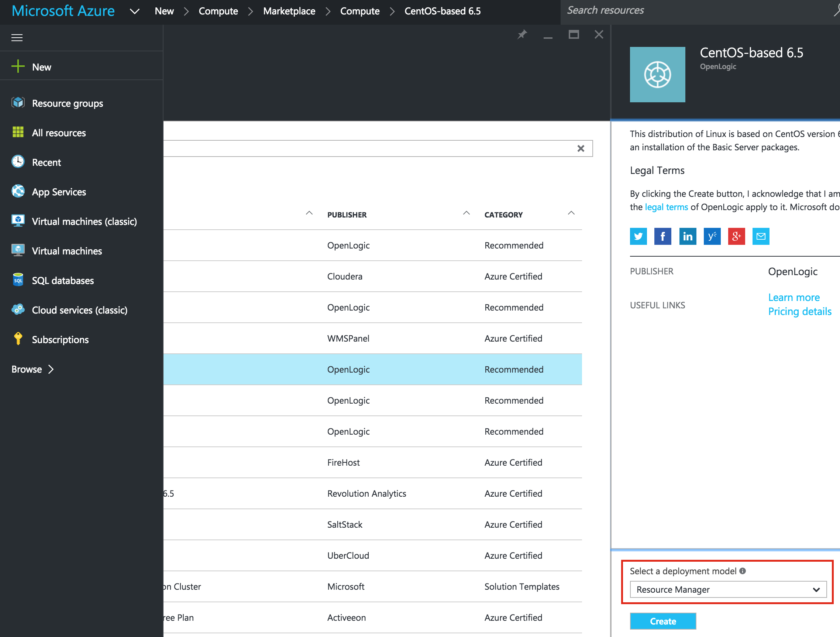The height and width of the screenshot is (637, 840).
Task: Select Virtual machines label in sidebar
Action: pyautogui.click(x=67, y=251)
